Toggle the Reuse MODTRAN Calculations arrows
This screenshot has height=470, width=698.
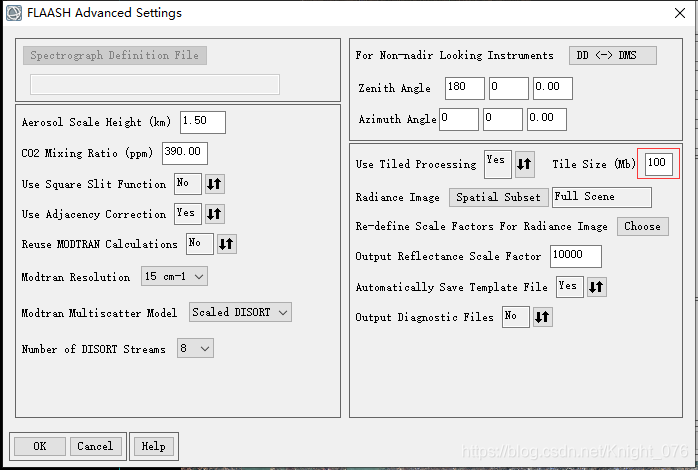227,244
